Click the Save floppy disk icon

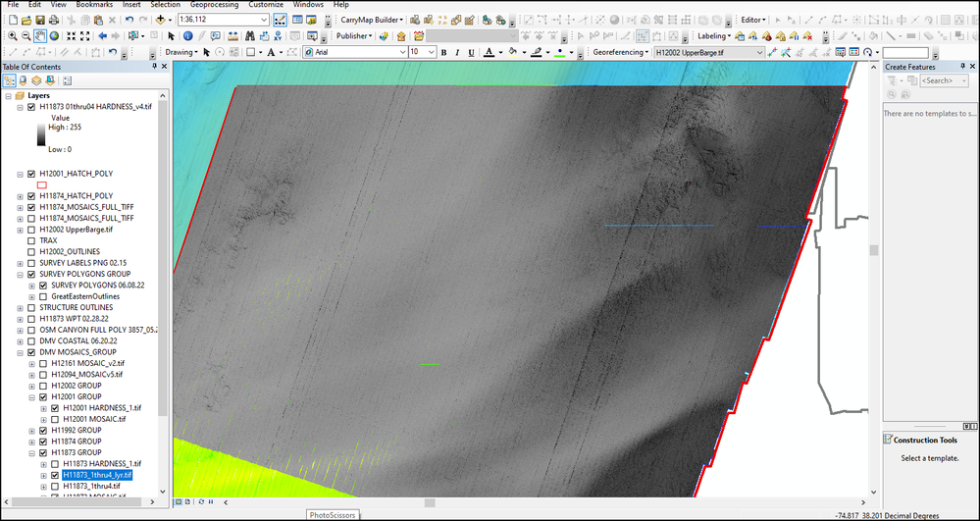pyautogui.click(x=40, y=20)
